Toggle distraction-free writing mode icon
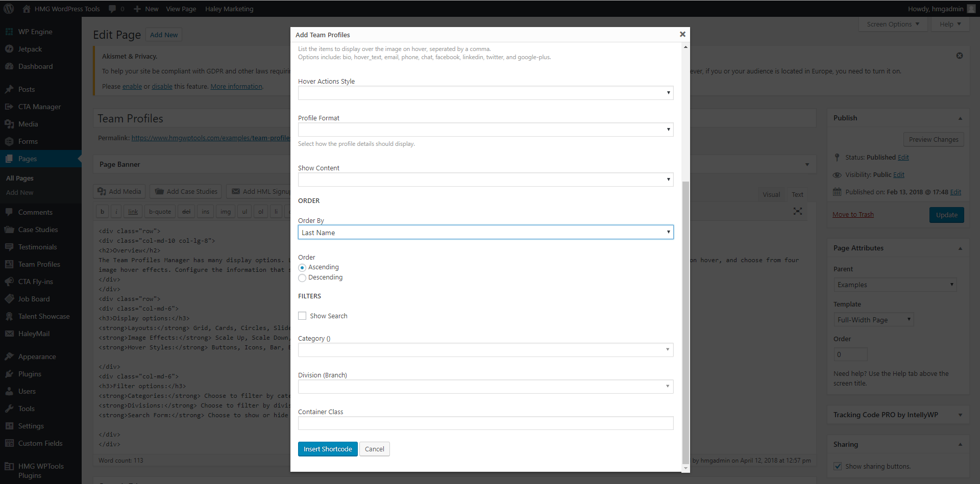Screen dimensions: 980x484 (798, 211)
